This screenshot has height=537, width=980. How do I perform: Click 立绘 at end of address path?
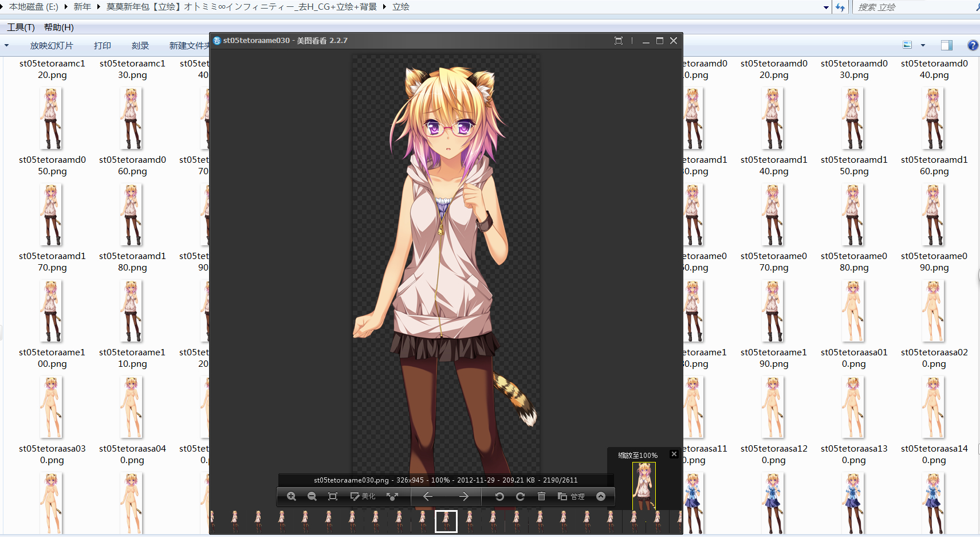[x=401, y=7]
